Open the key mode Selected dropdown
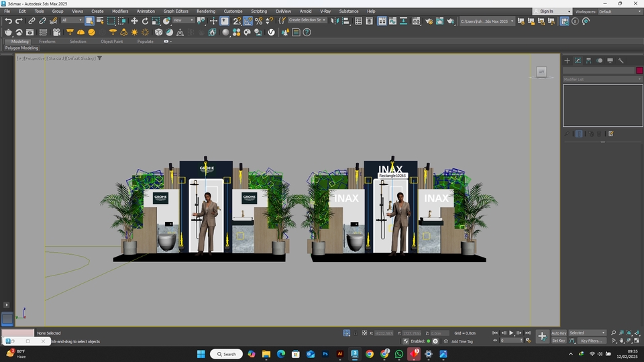644x362 pixels. 587,333
